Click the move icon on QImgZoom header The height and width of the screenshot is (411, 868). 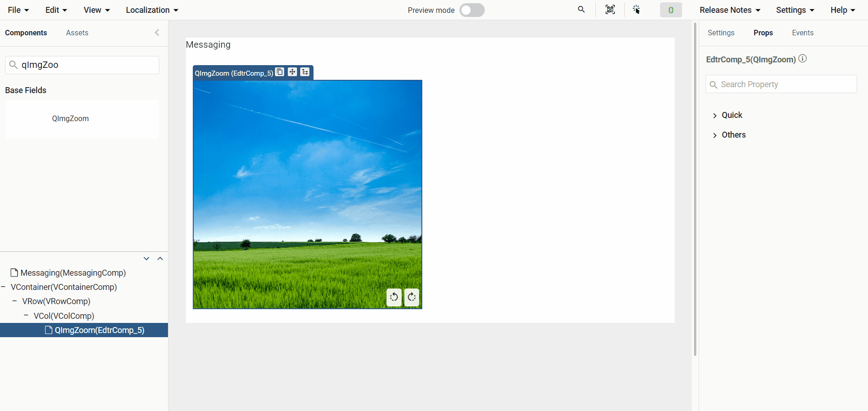pos(292,72)
